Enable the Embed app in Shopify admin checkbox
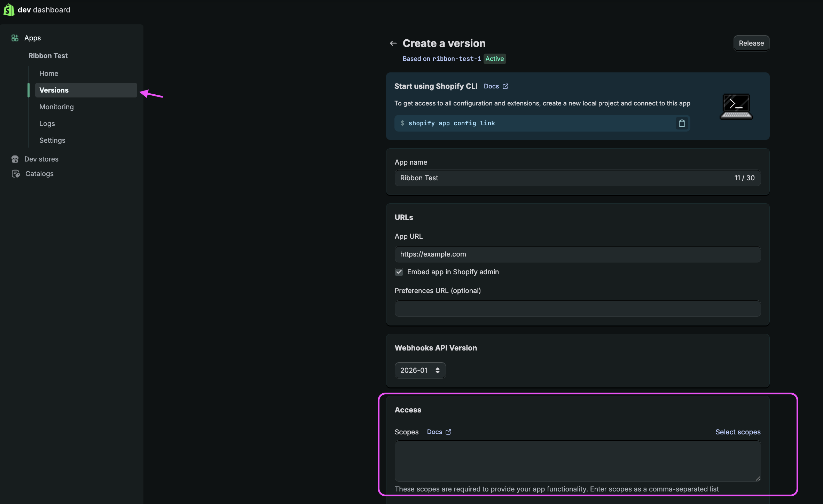823x504 pixels. pyautogui.click(x=399, y=272)
